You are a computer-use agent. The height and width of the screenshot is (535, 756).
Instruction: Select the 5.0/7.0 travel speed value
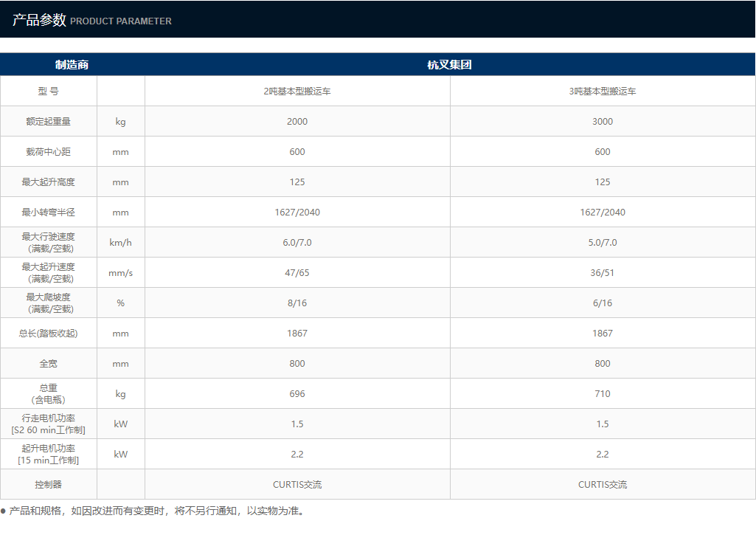point(602,243)
